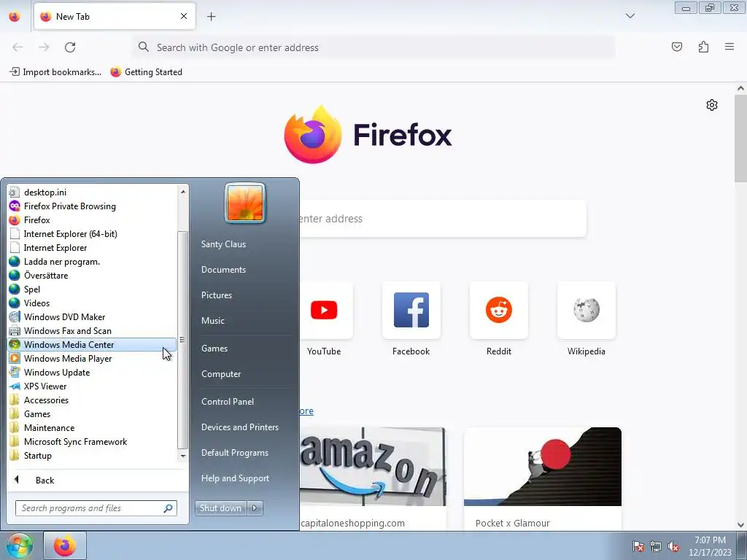
Task: Click Firefox taskbar button
Action: tap(65, 545)
